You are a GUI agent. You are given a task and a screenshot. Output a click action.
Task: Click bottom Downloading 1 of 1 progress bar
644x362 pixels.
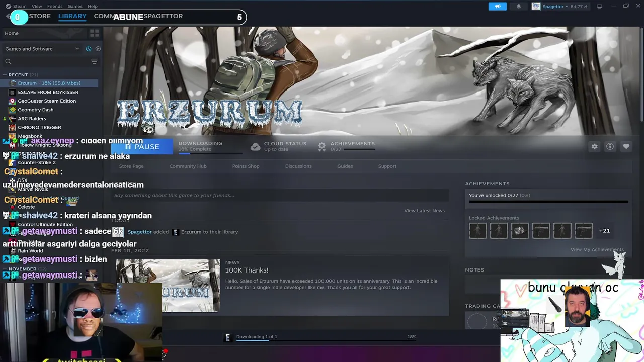(326, 341)
